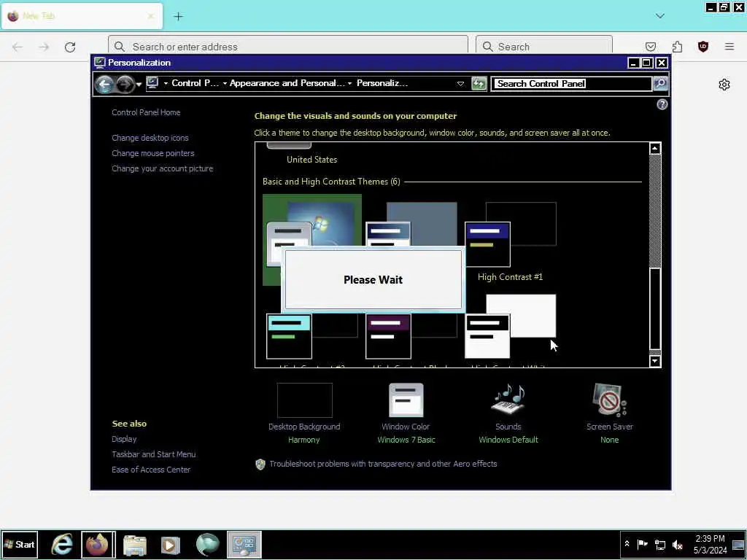
Task: Click the taskbar clock showing 2:39 PM
Action: [x=710, y=544]
